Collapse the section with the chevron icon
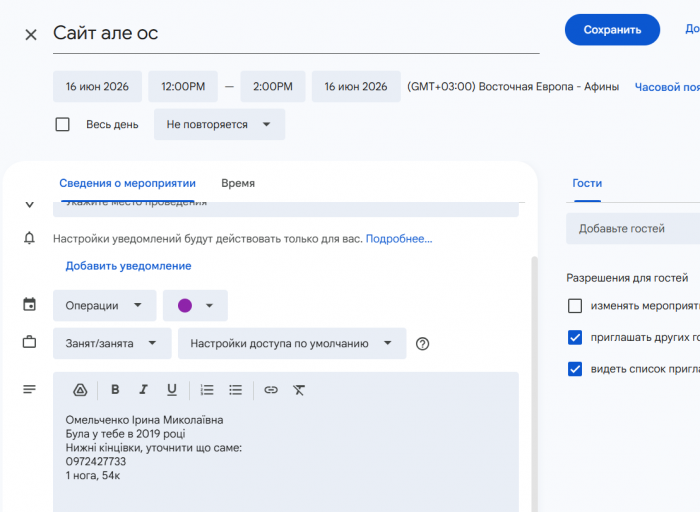 point(29,205)
